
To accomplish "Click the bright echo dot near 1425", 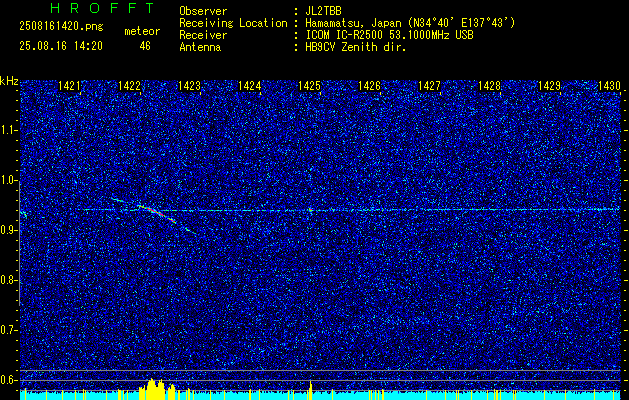I will coord(310,209).
